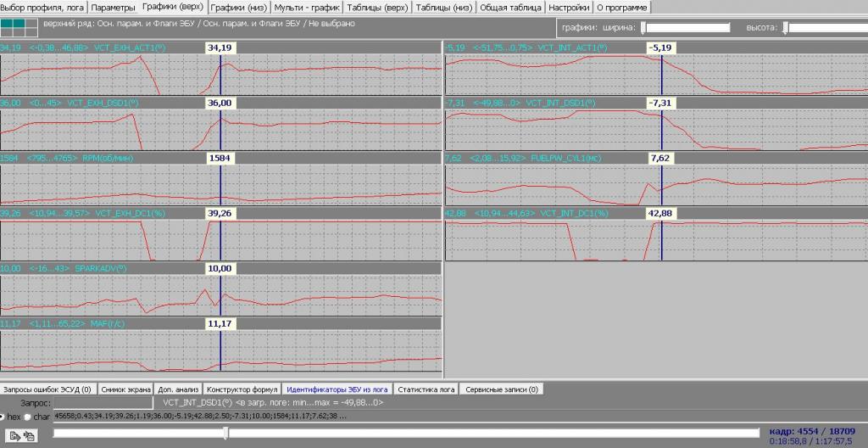Click the кадр: 4554 / 18709 frame counter
Image resolution: width=868 pixels, height=448 pixels.
click(x=812, y=431)
